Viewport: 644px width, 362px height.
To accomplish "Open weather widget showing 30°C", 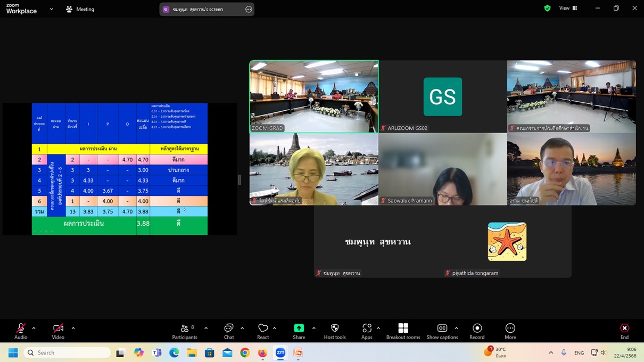I will pyautogui.click(x=495, y=352).
